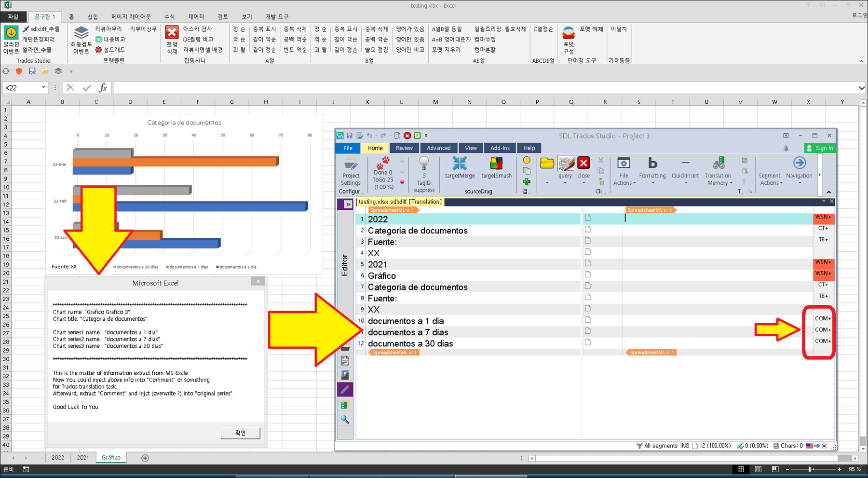
Task: Click the TagID suppress light bulb icon
Action: point(424,164)
